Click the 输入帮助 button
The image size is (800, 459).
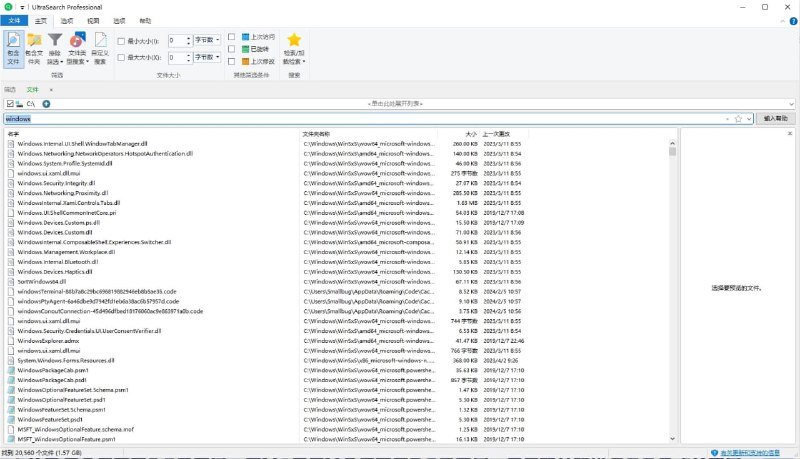pos(776,118)
